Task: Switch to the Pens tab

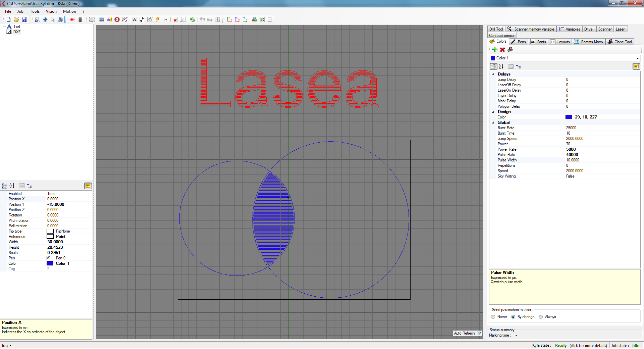Action: 518,42
